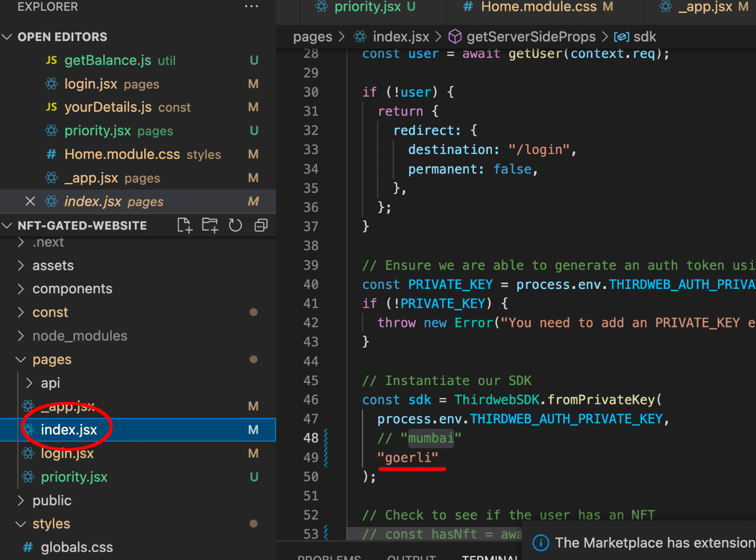Collapse the NFT-GATED-WEBSITE section
The width and height of the screenshot is (756, 560).
[x=7, y=225]
